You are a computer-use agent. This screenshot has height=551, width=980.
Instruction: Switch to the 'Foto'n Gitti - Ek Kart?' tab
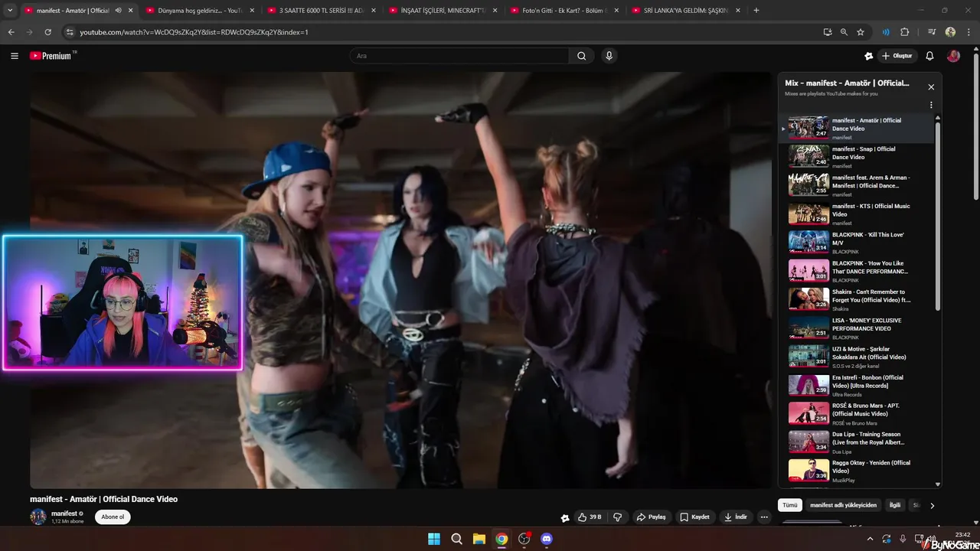pos(564,11)
